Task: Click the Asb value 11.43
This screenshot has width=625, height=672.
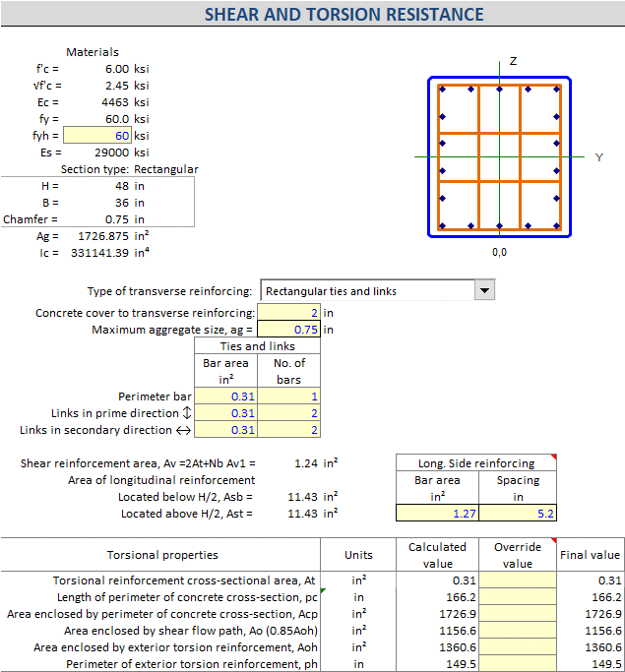Action: point(302,497)
